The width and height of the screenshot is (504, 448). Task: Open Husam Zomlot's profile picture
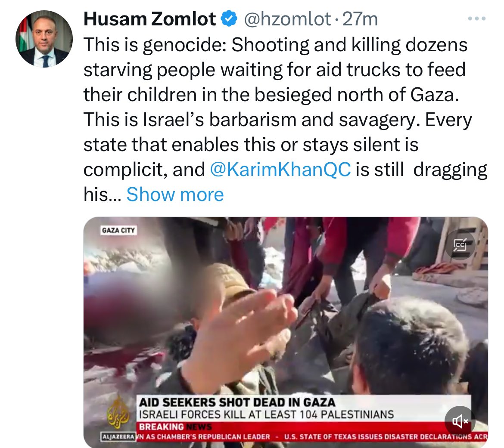[x=44, y=39]
